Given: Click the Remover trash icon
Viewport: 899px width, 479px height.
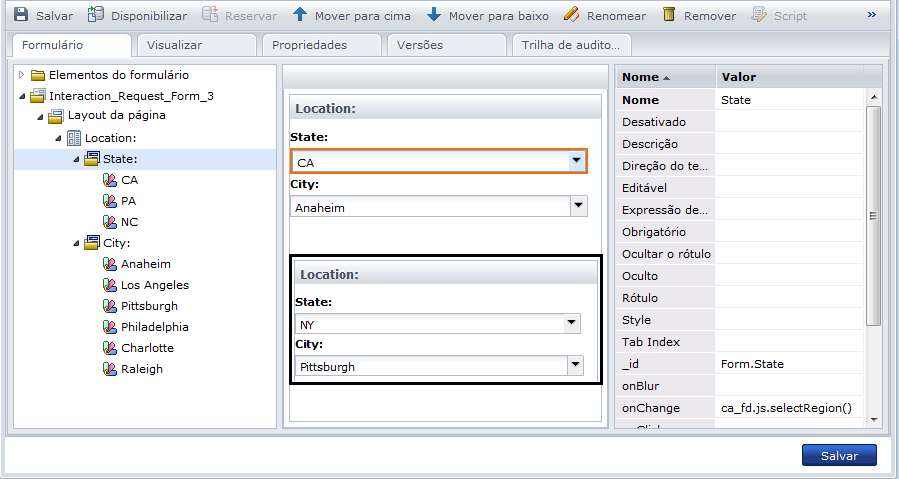Looking at the screenshot, I should coord(669,15).
